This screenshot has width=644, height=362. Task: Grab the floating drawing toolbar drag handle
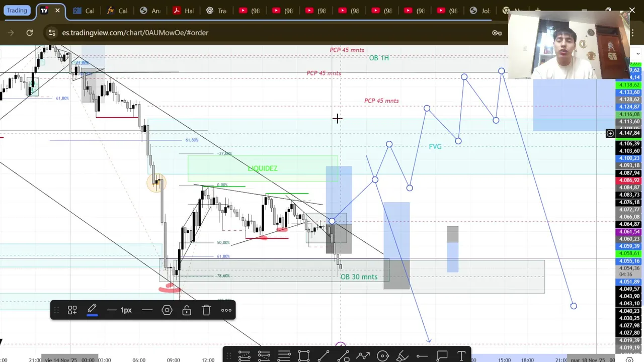pyautogui.click(x=56, y=310)
